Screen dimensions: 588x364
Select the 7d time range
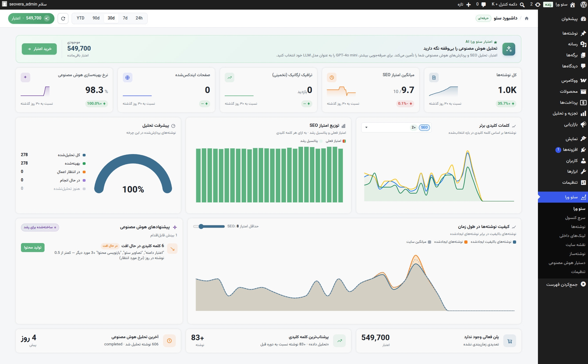coord(125,18)
